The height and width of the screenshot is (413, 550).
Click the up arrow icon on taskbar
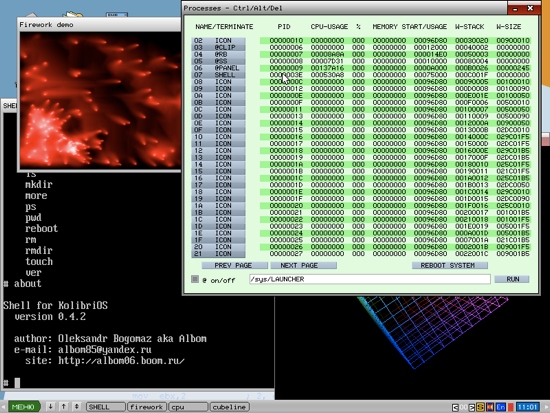[x=63, y=407]
